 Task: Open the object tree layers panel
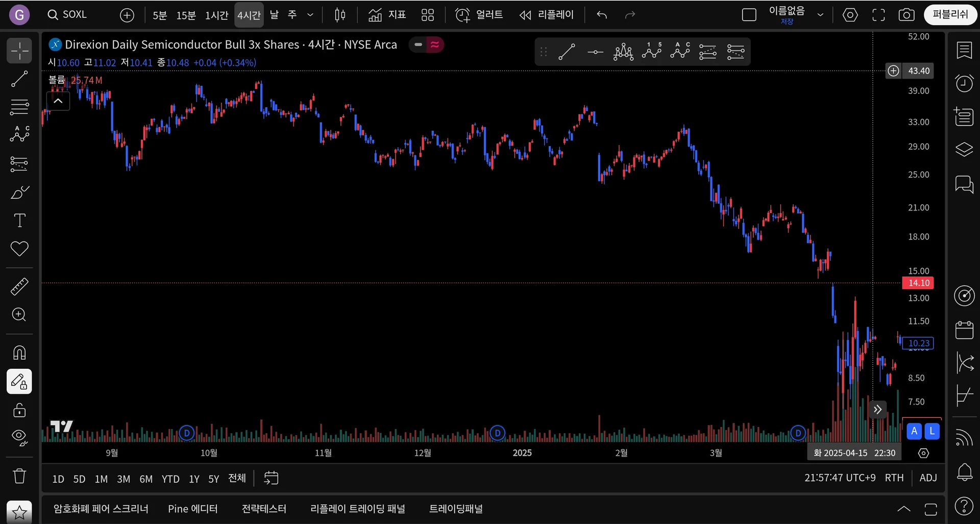(x=964, y=150)
